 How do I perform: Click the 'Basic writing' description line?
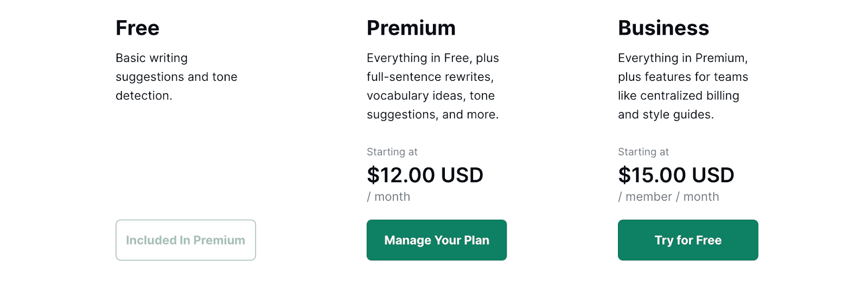coord(151,58)
